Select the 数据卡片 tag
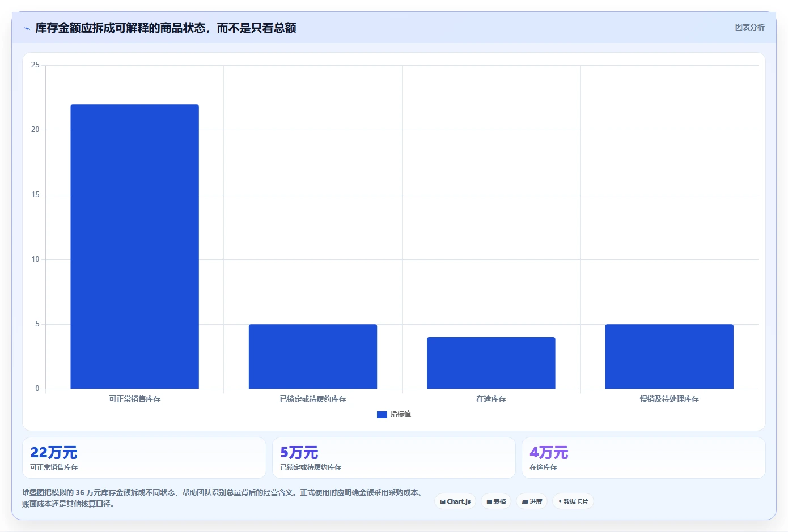 tap(573, 501)
